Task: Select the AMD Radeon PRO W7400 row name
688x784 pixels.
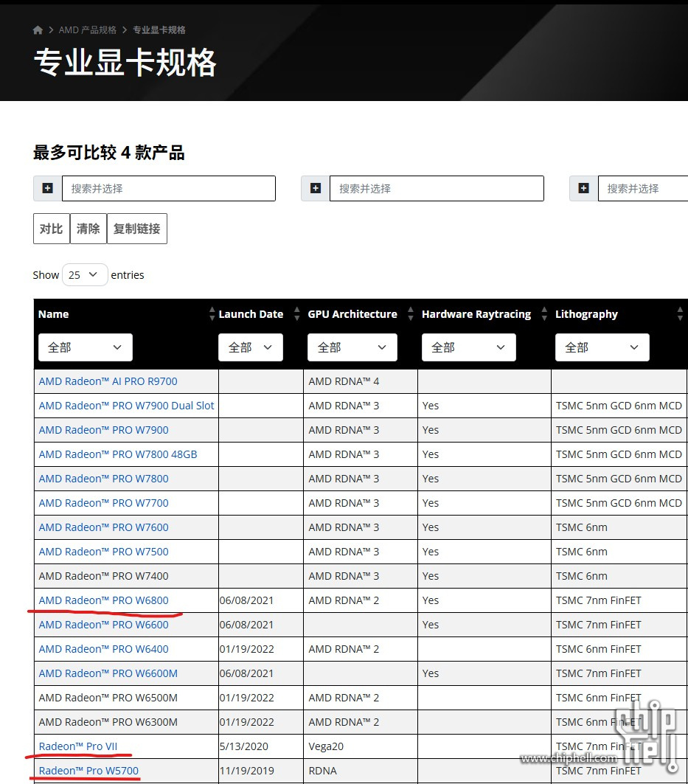Action: 103,576
